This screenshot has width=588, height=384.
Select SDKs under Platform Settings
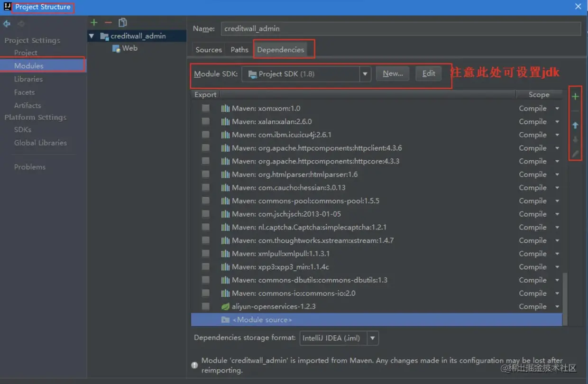[23, 129]
